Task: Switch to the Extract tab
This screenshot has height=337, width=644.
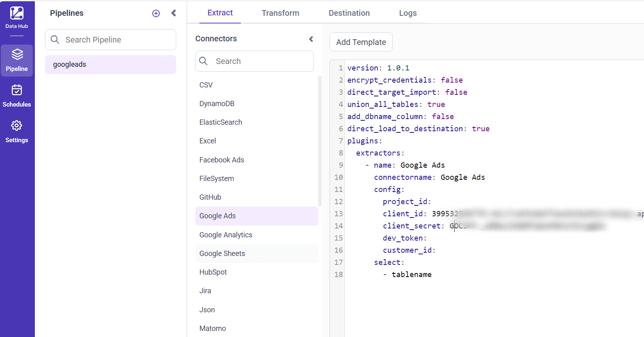Action: coord(220,13)
